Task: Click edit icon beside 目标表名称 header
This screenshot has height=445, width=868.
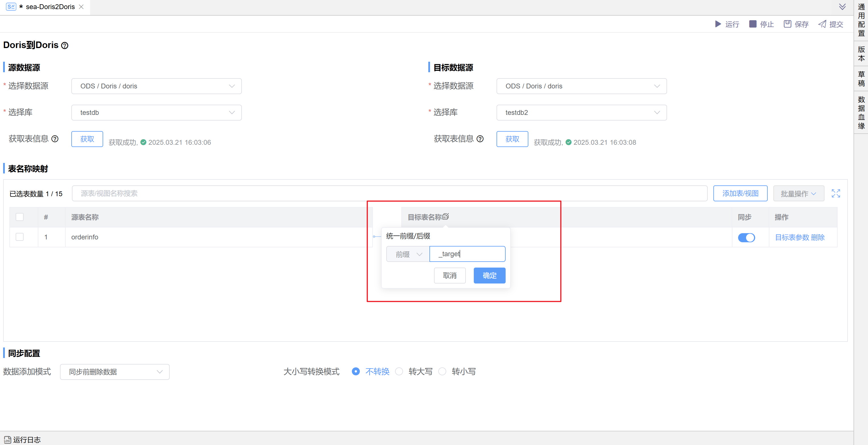Action: pos(445,216)
